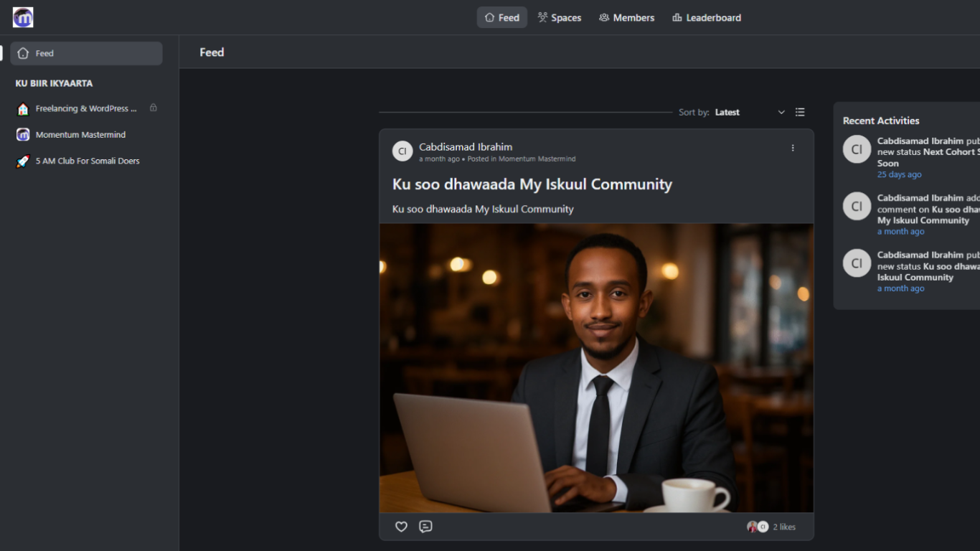
Task: Open comments using the comment bubble icon
Action: 425,527
